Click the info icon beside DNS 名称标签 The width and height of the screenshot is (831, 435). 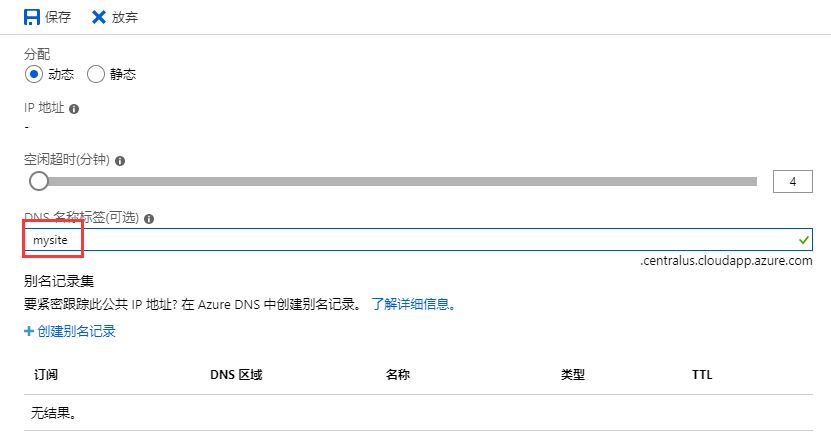point(149,218)
